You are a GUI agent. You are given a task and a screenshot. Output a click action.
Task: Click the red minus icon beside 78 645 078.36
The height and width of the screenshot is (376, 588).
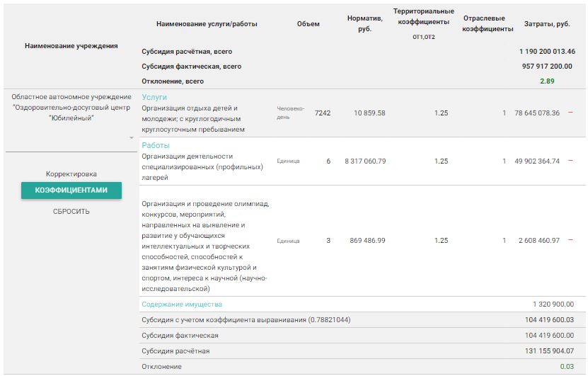570,113
